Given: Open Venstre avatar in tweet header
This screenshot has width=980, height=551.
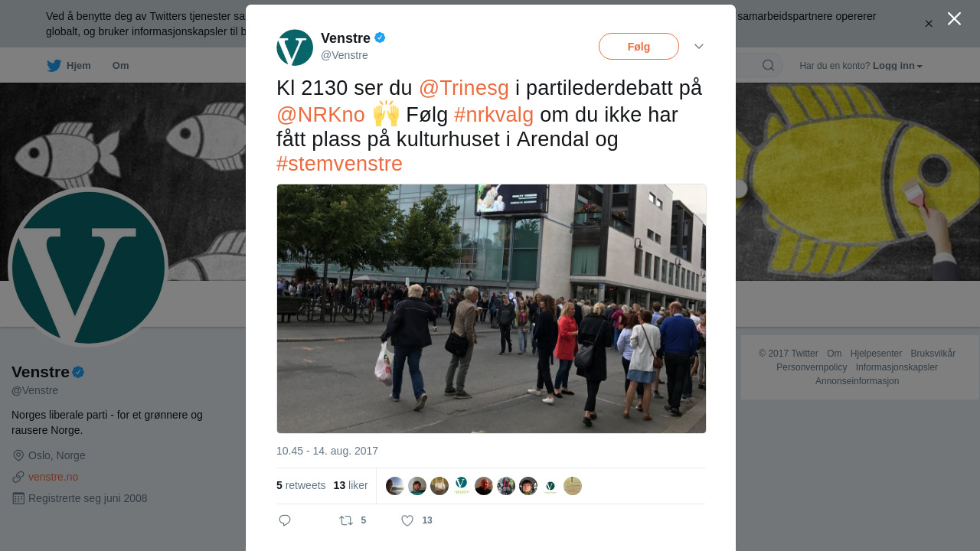Looking at the screenshot, I should tap(295, 47).
